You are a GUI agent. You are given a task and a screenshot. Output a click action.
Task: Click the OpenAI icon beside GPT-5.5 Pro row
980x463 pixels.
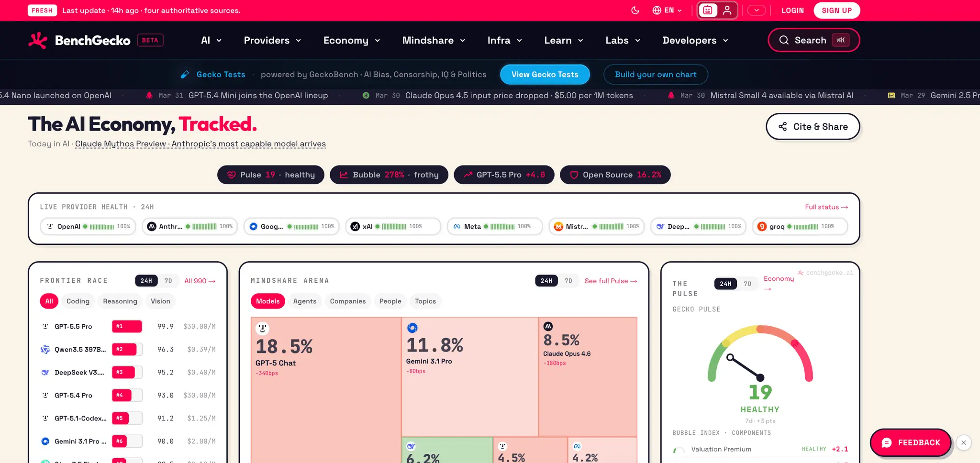tap(45, 327)
